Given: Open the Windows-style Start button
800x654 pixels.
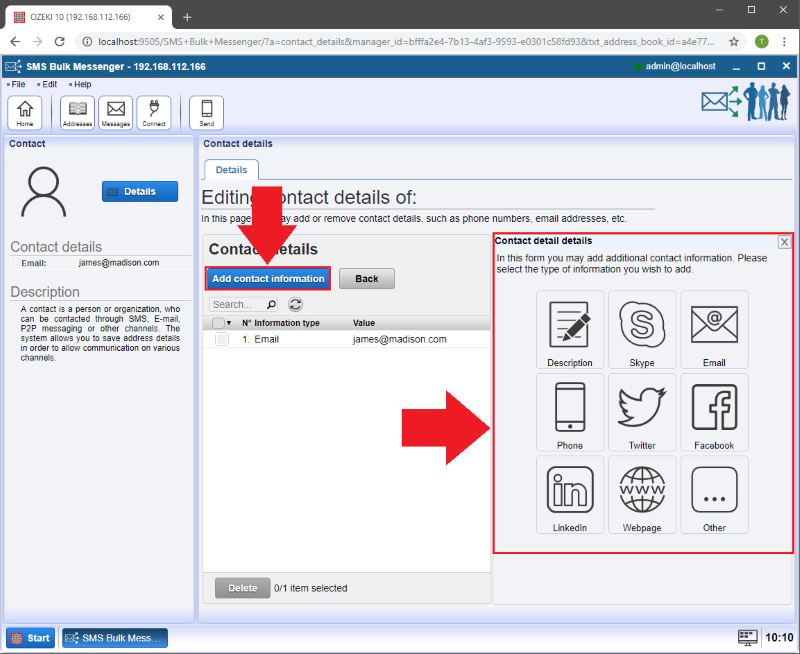Looking at the screenshot, I should pyautogui.click(x=31, y=638).
